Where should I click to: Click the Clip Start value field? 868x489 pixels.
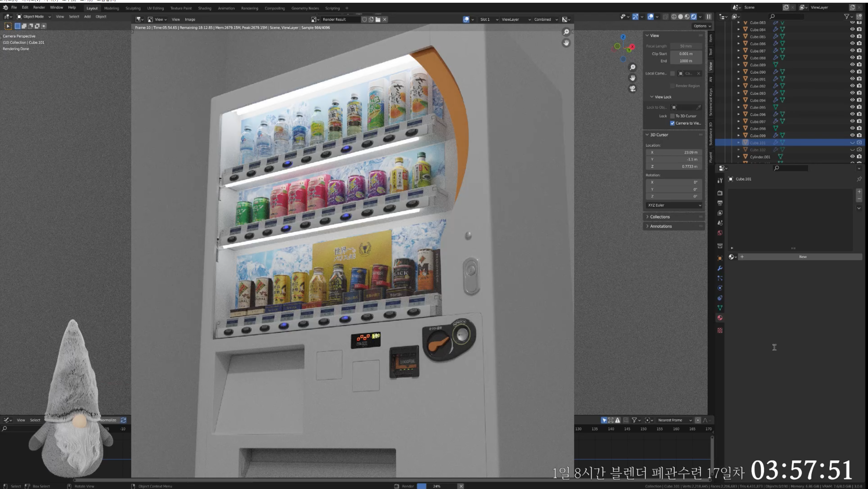click(686, 54)
